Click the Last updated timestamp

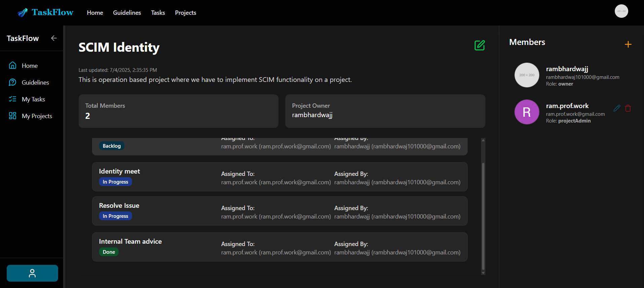118,70
